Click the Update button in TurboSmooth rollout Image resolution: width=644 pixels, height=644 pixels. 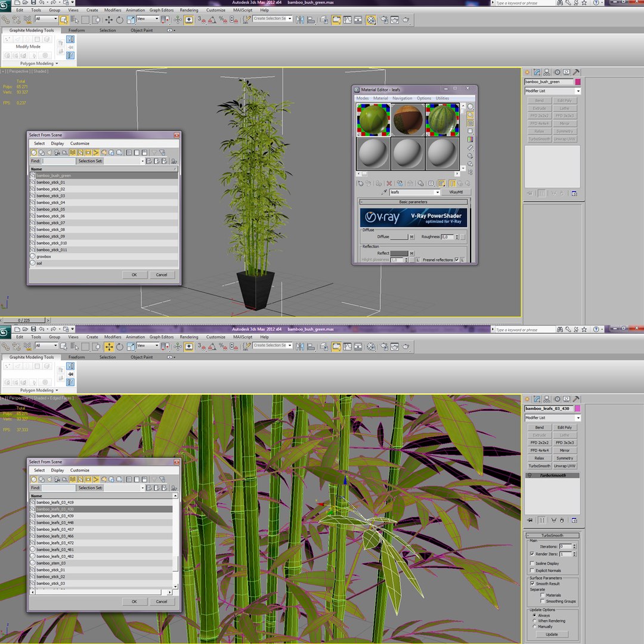[x=552, y=634]
